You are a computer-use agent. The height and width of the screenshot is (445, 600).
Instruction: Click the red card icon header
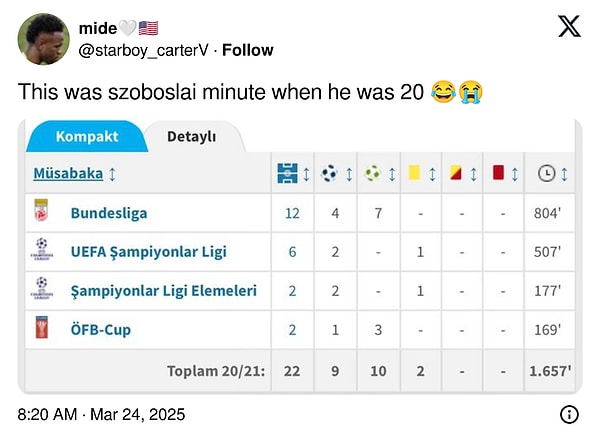click(498, 172)
